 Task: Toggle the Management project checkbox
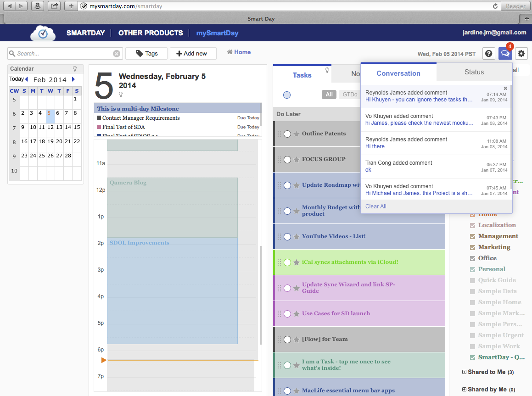(472, 236)
